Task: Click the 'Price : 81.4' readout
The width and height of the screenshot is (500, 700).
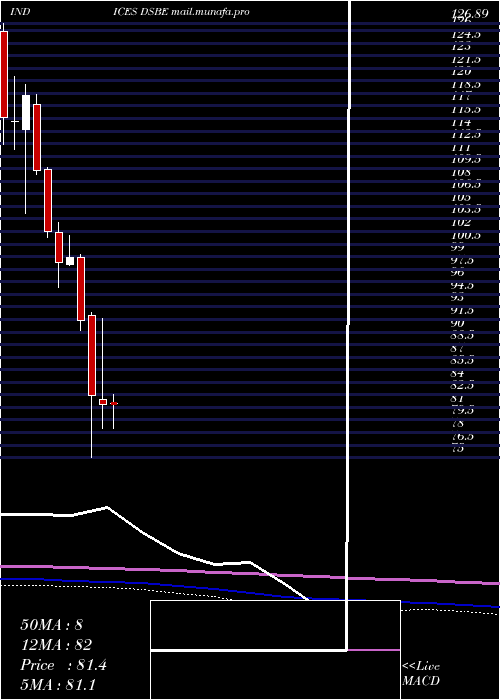Action: [63, 665]
